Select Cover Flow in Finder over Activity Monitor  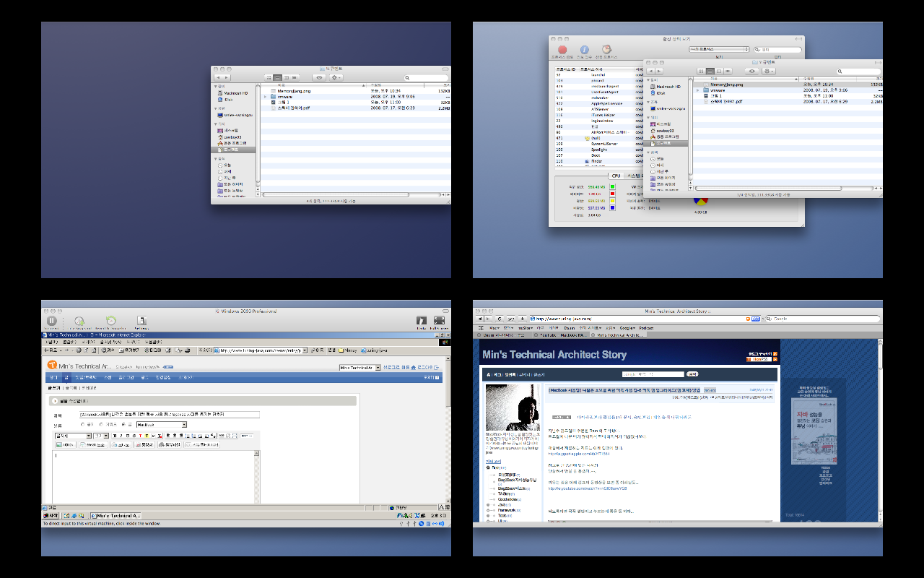[x=728, y=71]
